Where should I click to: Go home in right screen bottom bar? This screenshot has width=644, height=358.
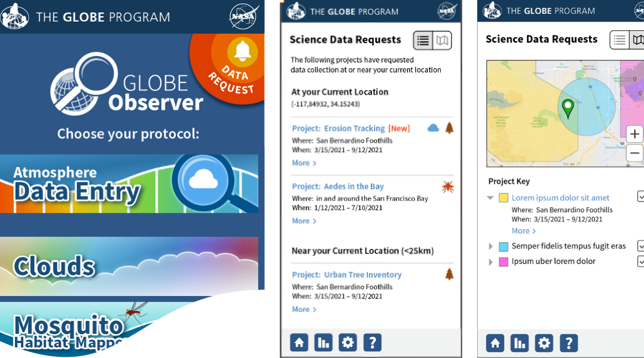[495, 343]
